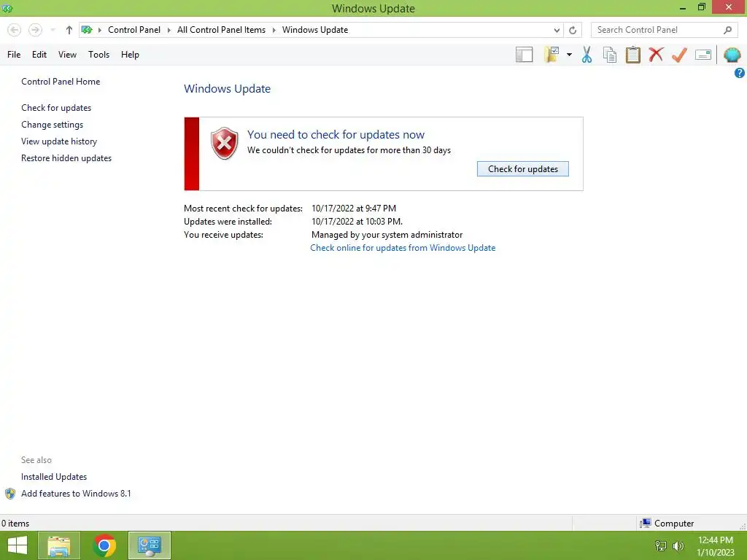747x560 pixels.
Task: Click the Control Panel taskbar icon
Action: (x=150, y=545)
